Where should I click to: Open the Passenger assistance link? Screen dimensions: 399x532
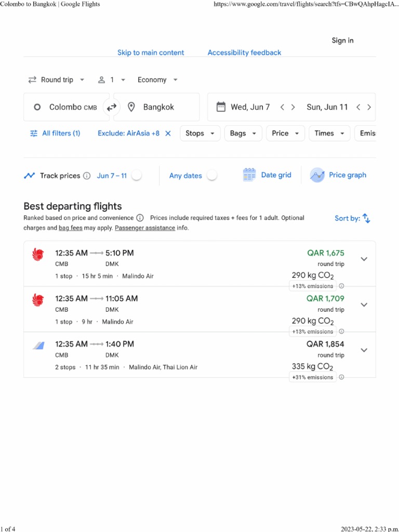coord(145,228)
